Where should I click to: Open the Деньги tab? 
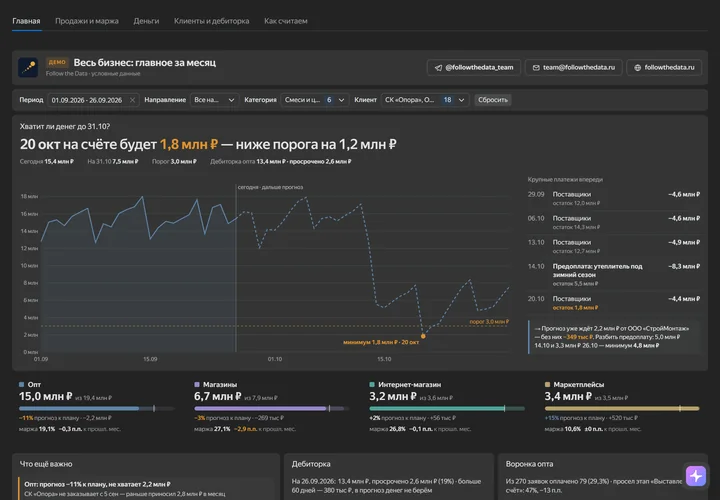(x=146, y=21)
